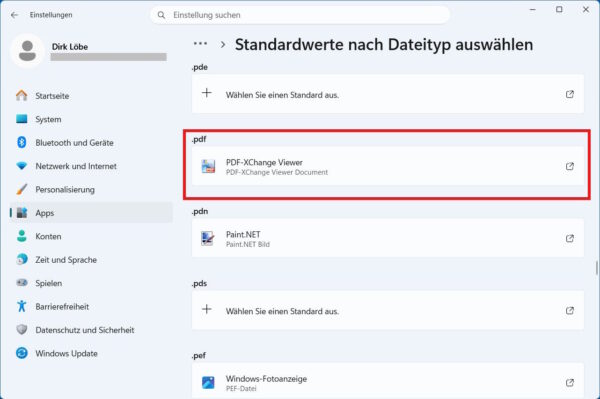Click the vertical scrollbar thumb

coord(596,268)
